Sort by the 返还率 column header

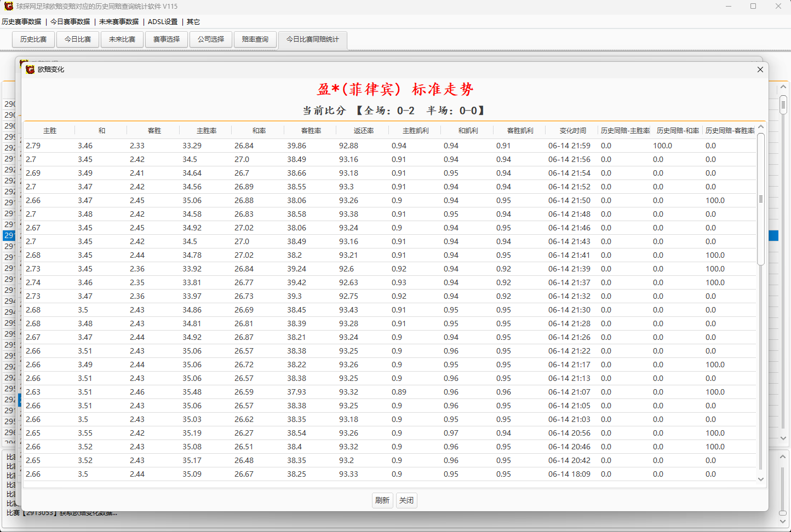(364, 131)
